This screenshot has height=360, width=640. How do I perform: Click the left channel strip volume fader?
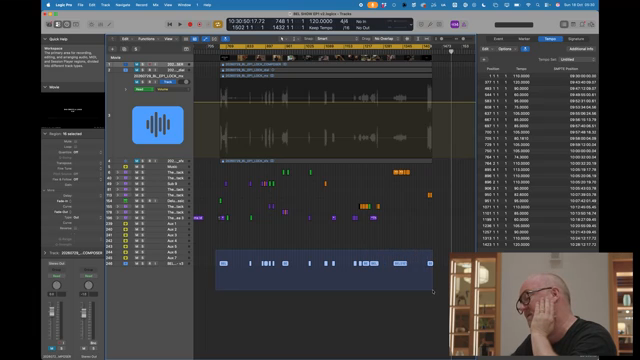tap(52, 312)
